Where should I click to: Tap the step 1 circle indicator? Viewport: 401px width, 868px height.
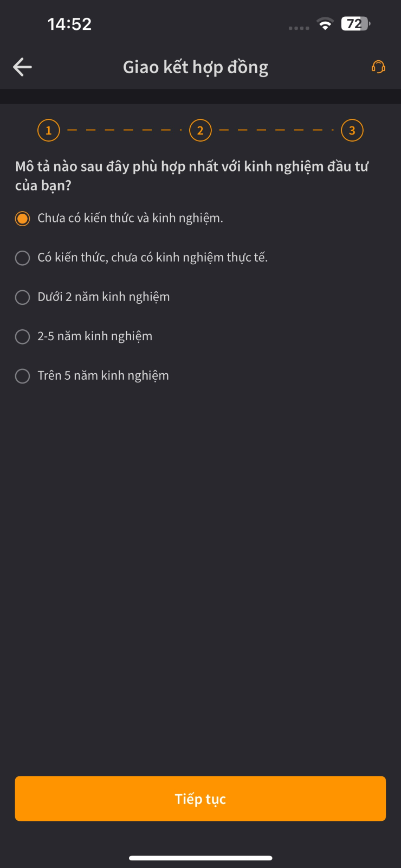coord(49,130)
